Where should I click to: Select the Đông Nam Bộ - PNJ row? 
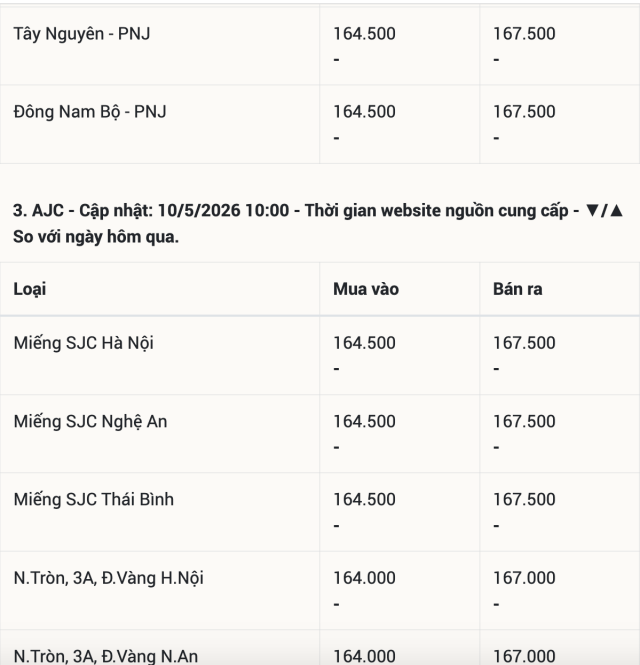(320, 124)
